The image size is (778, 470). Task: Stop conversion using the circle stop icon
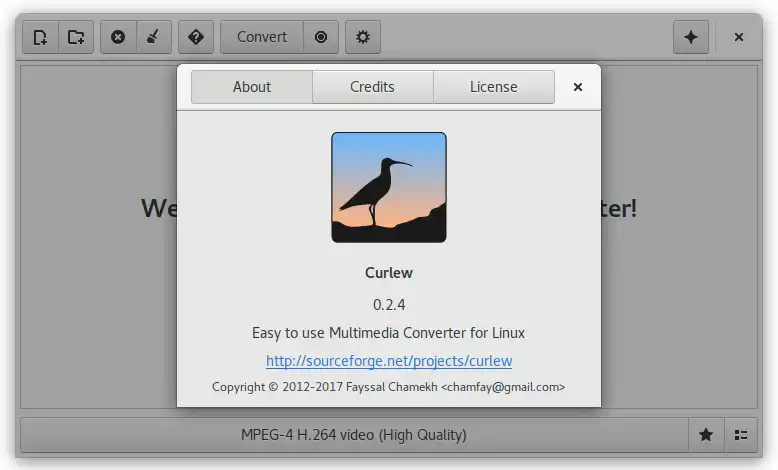pyautogui.click(x=321, y=37)
